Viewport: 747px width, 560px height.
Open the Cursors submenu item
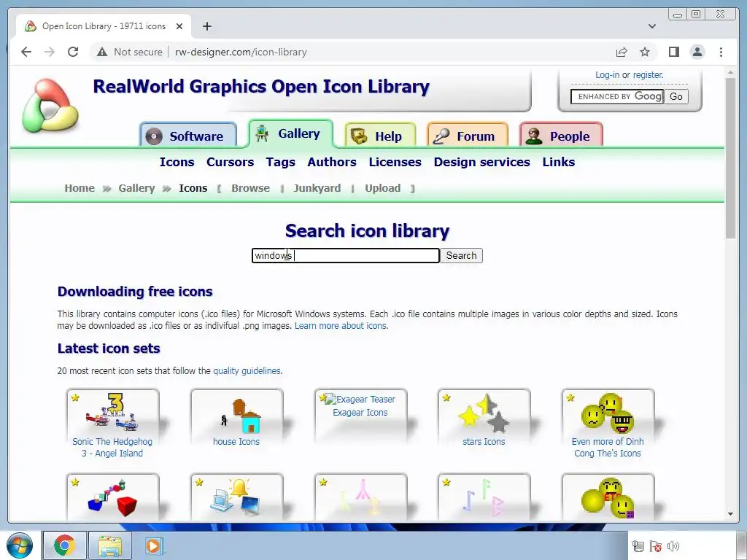pos(230,162)
